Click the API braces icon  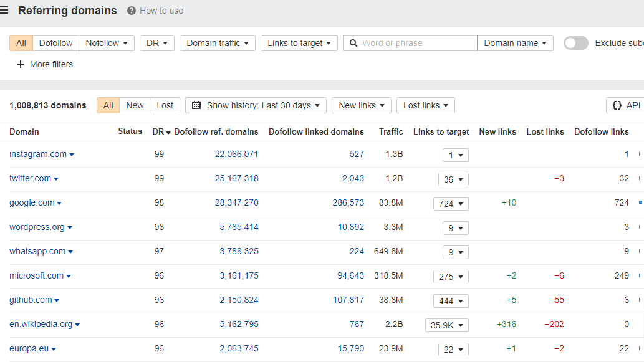pyautogui.click(x=617, y=105)
